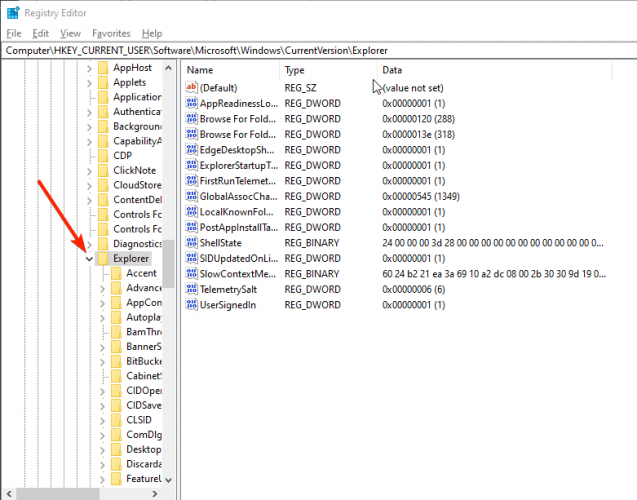
Task: Click the AppHost folder icon
Action: tap(104, 68)
